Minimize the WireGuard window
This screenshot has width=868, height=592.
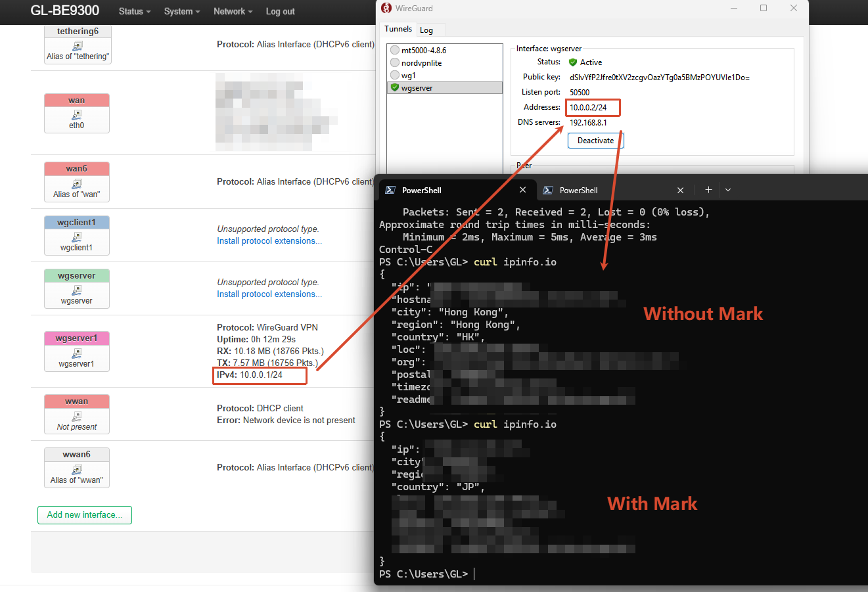coord(733,8)
